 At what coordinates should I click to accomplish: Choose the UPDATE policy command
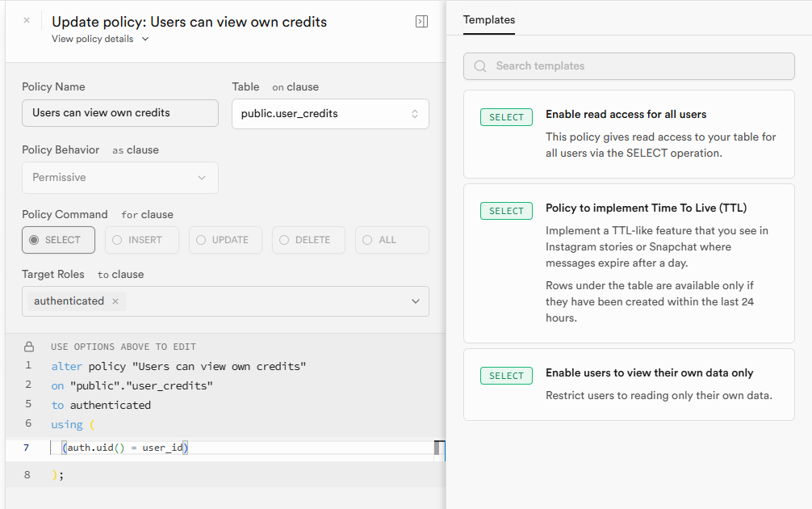(x=225, y=240)
